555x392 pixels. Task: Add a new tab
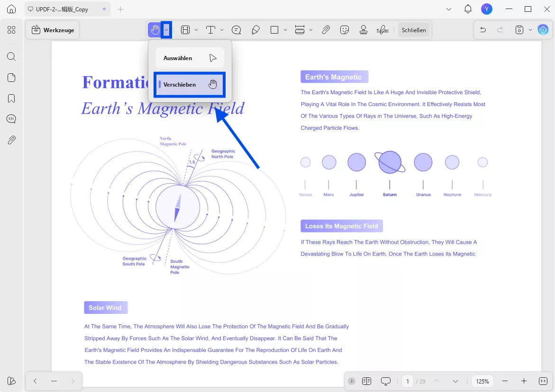click(121, 9)
